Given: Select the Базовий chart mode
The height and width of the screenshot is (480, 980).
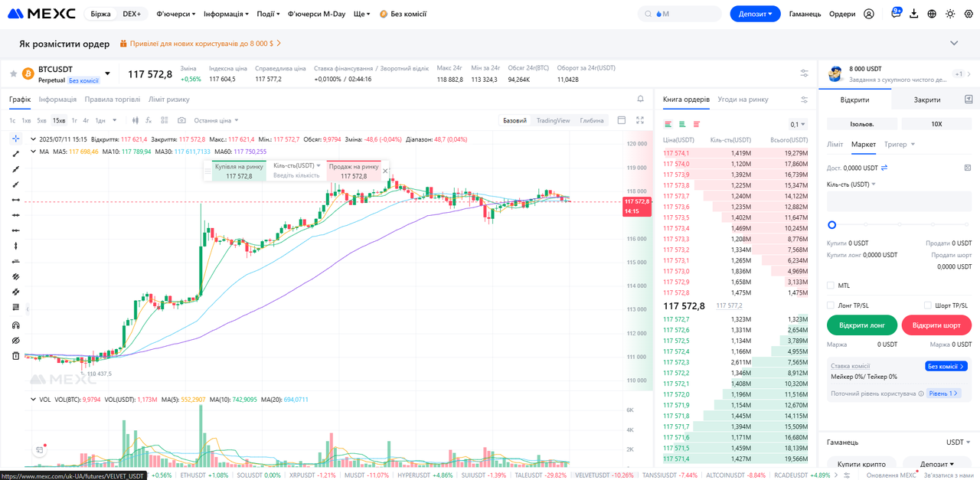Looking at the screenshot, I should 514,120.
